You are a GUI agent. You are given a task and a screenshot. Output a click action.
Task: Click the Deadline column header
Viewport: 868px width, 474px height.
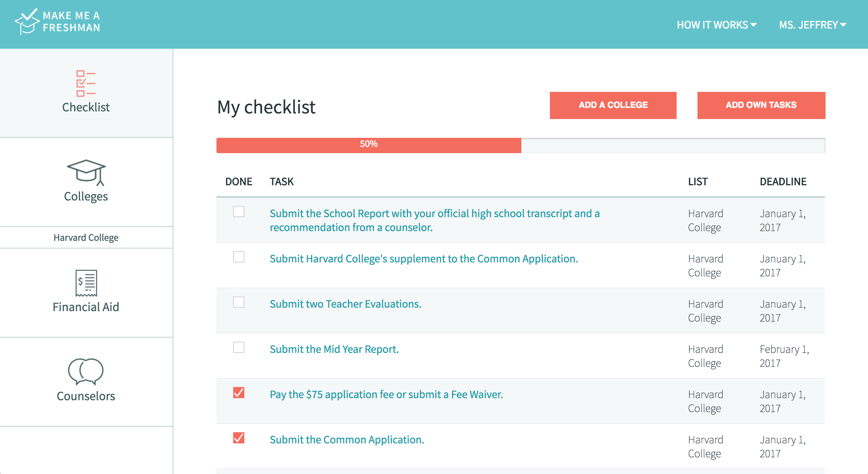(x=783, y=182)
